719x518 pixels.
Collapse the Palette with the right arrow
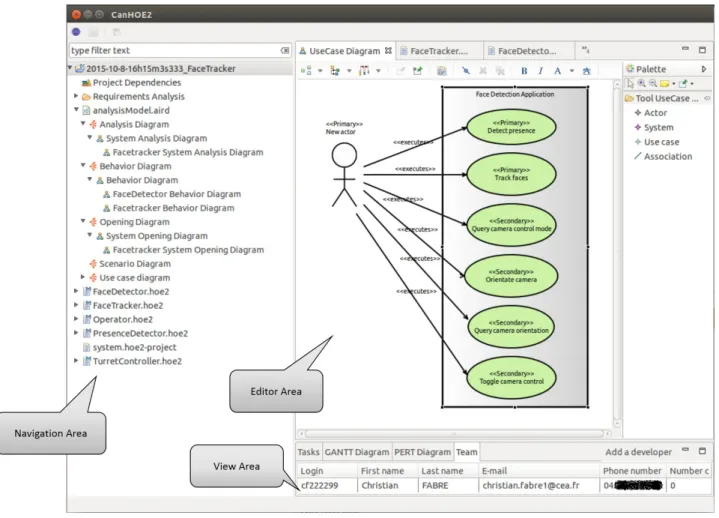(x=704, y=69)
